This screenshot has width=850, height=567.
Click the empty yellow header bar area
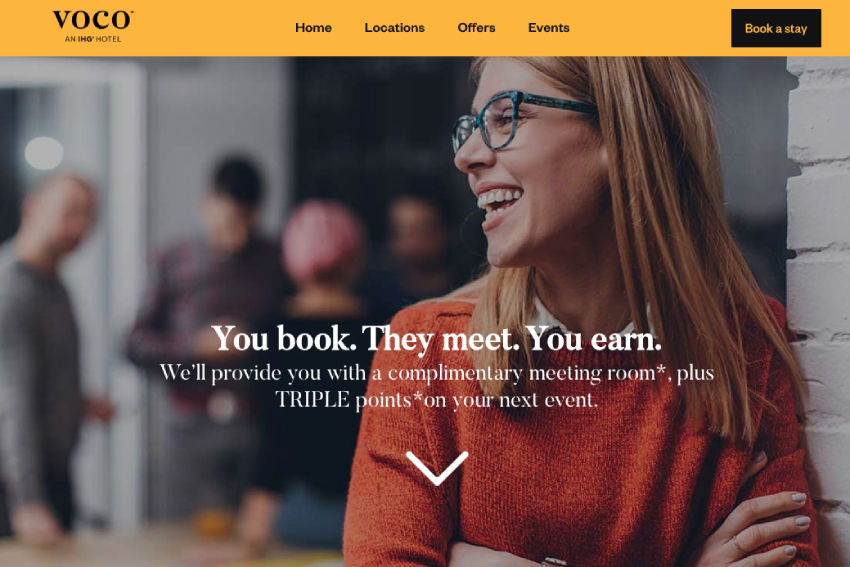tap(651, 28)
